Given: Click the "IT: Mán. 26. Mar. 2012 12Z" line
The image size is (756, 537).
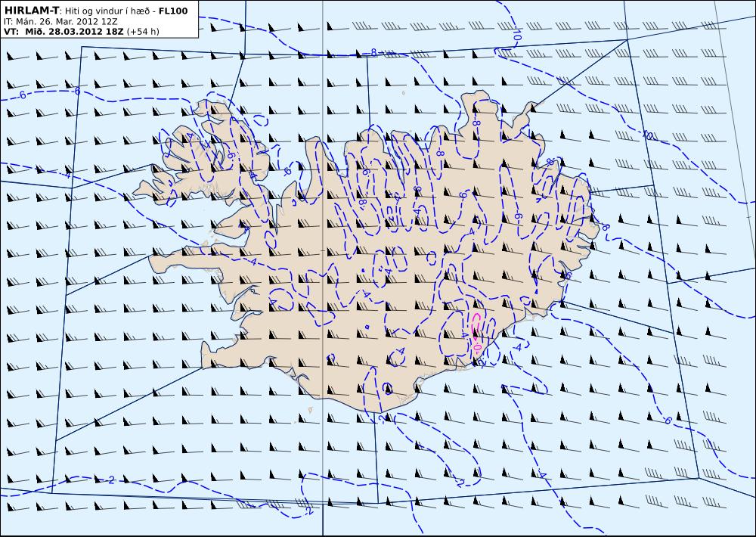Looking at the screenshot, I should click(60, 22).
